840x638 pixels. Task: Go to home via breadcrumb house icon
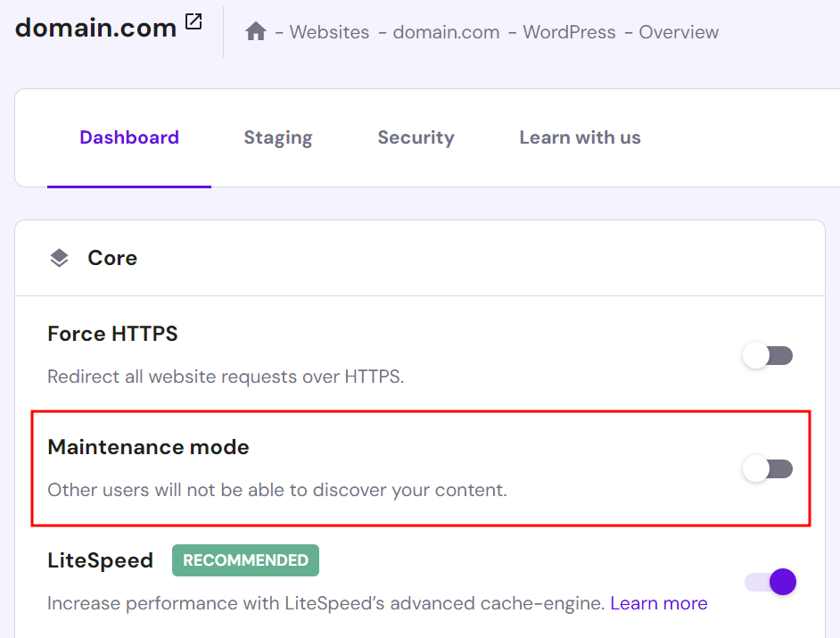[x=256, y=31]
